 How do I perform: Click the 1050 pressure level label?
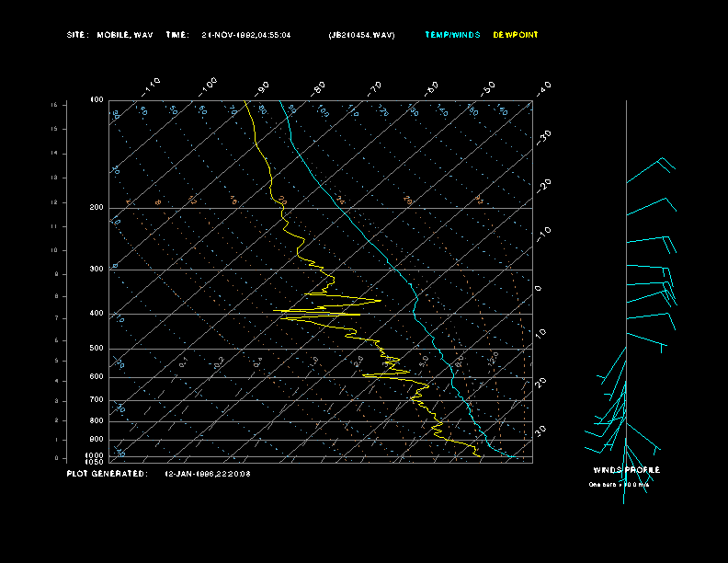tap(95, 462)
